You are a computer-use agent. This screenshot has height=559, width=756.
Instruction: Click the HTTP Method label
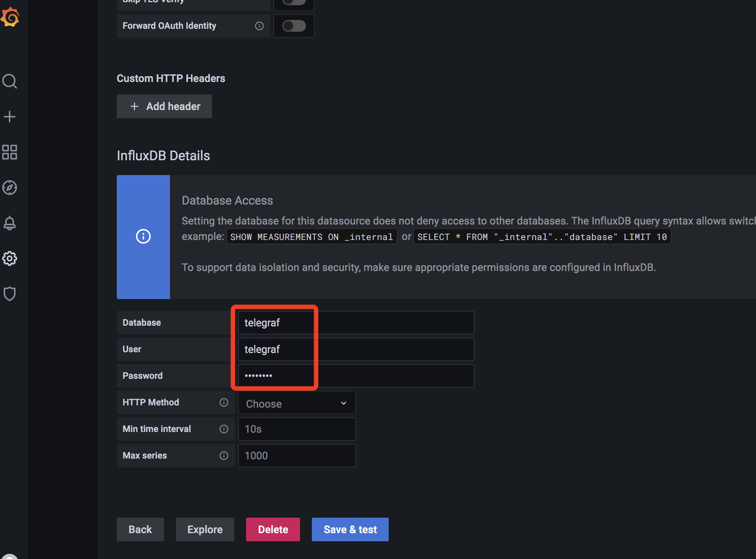151,402
